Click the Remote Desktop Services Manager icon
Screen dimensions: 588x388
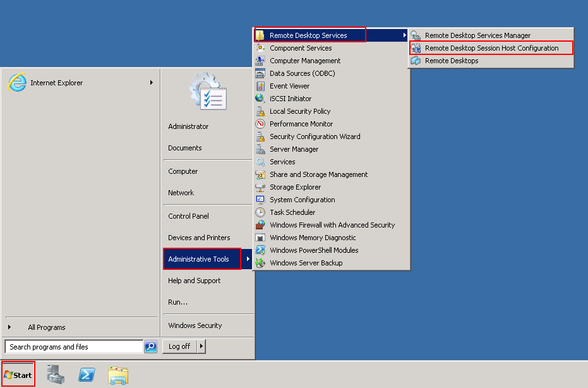416,35
